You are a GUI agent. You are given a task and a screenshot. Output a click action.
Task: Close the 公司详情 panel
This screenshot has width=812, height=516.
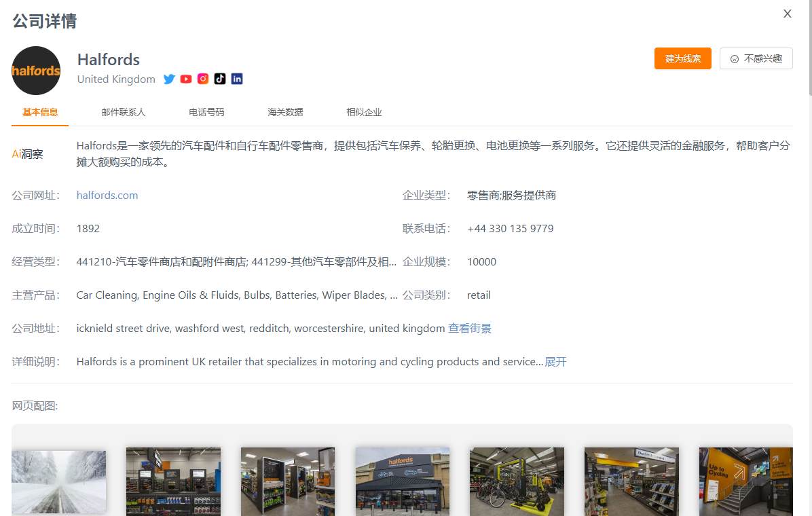pyautogui.click(x=787, y=14)
